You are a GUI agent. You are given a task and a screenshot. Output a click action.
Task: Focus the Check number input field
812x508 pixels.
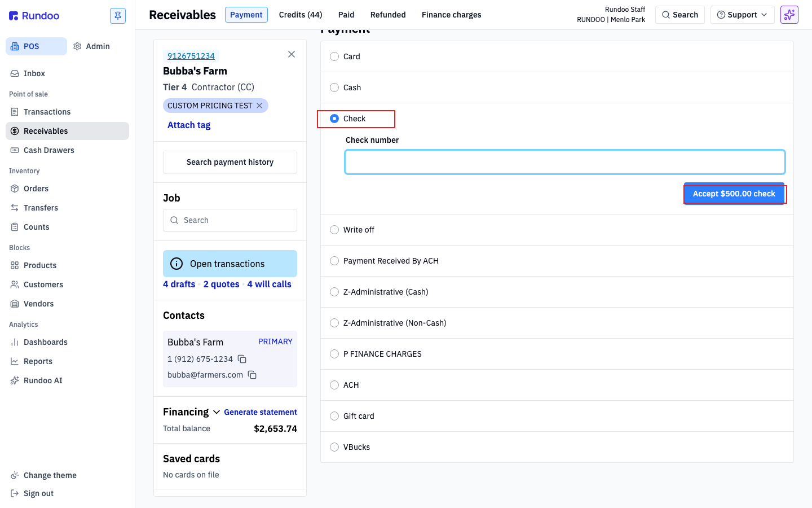coord(565,162)
